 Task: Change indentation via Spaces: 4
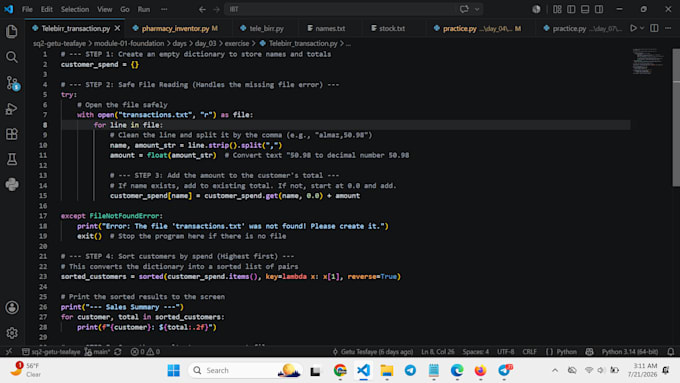click(476, 352)
